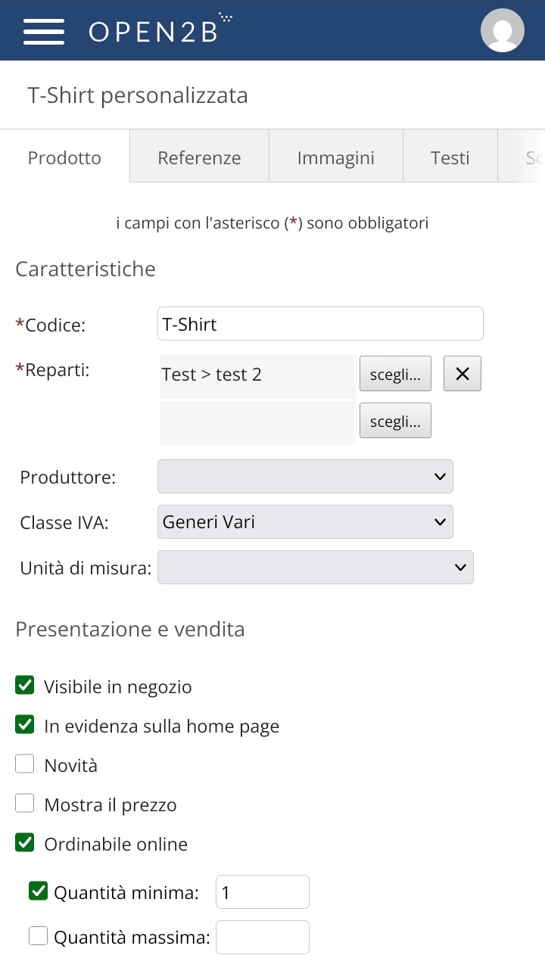Viewport: 545px width, 980px height.
Task: Open the Testi tab
Action: point(450,157)
